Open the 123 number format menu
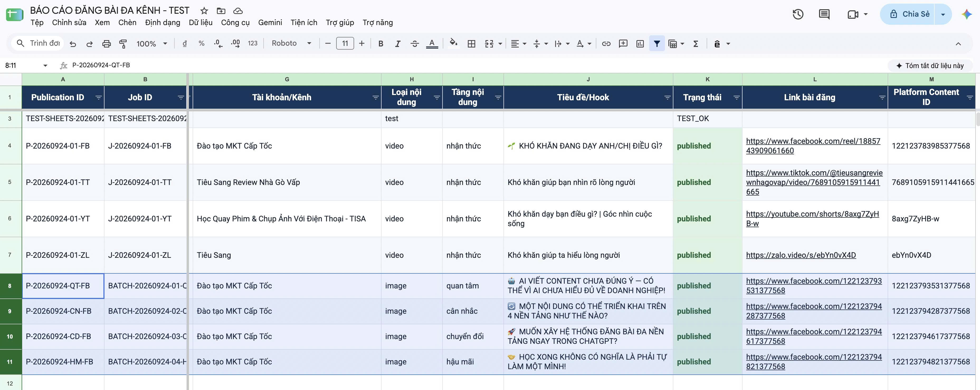 point(253,44)
